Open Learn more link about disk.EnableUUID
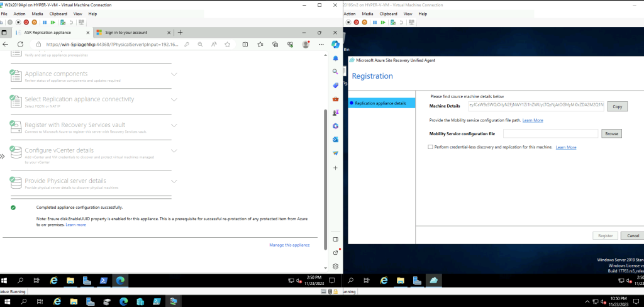This screenshot has height=307, width=644. click(76, 225)
